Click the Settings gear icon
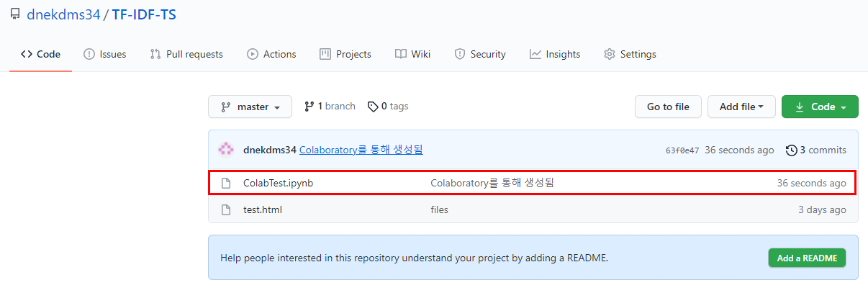 click(610, 54)
